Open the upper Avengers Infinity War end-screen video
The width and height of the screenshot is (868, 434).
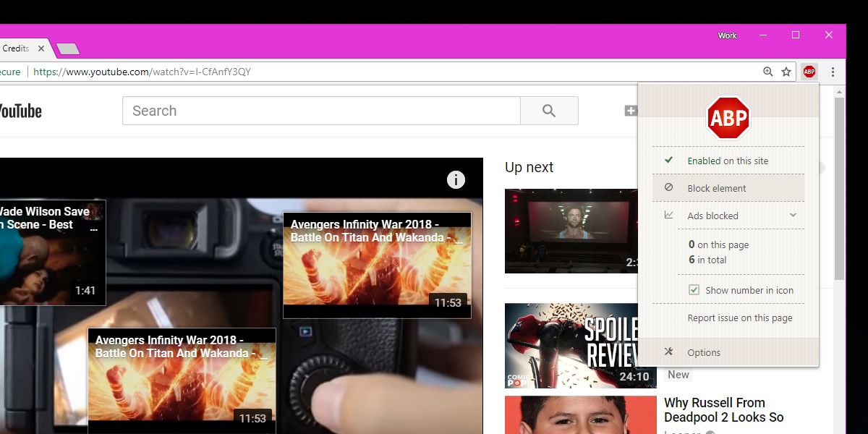[x=377, y=265]
